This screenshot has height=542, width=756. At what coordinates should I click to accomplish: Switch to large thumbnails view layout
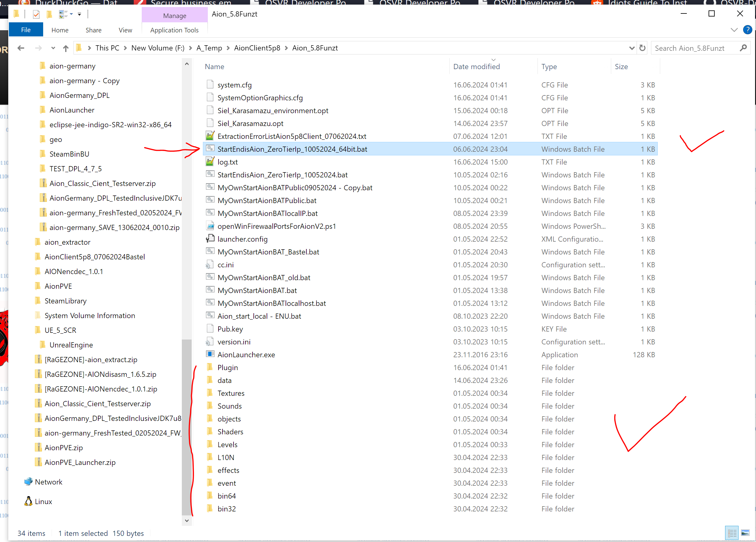pyautogui.click(x=745, y=533)
